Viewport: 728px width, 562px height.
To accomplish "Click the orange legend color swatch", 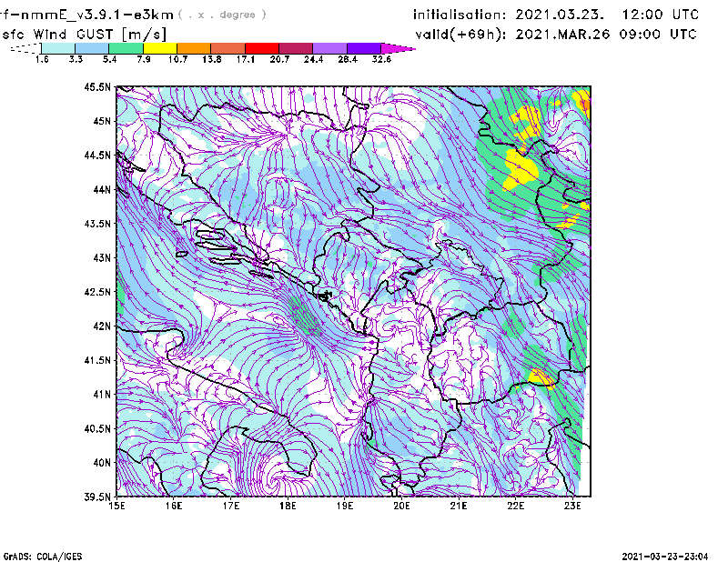I will tap(194, 48).
